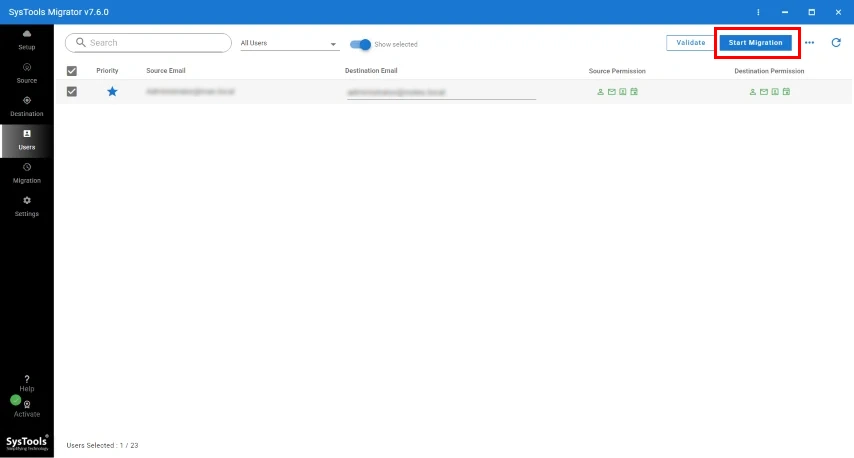This screenshot has width=854, height=458.
Task: Click the search magnifier icon
Action: pyautogui.click(x=81, y=42)
